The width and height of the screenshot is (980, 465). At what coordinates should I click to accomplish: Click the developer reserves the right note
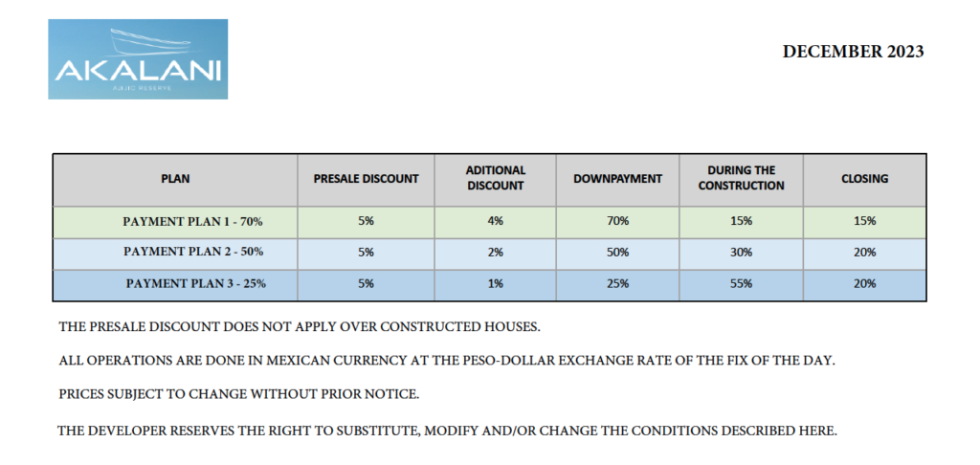[447, 431]
